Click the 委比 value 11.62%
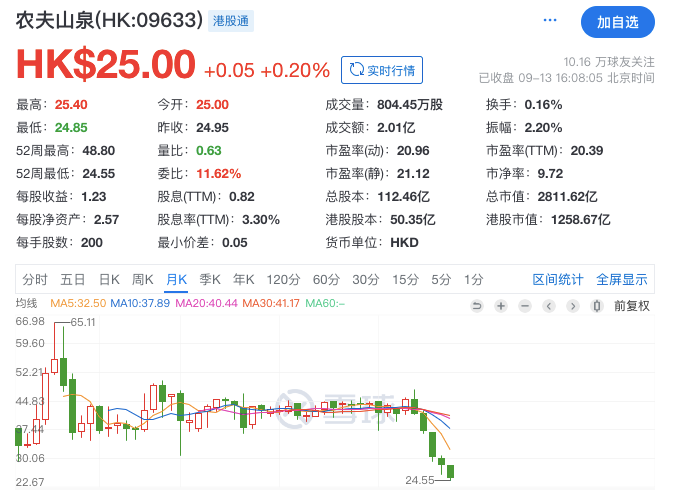This screenshot has height=490, width=685. pyautogui.click(x=218, y=174)
